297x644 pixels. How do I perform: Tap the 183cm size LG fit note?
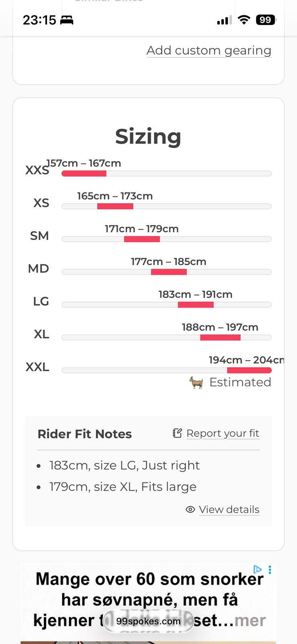point(124,465)
